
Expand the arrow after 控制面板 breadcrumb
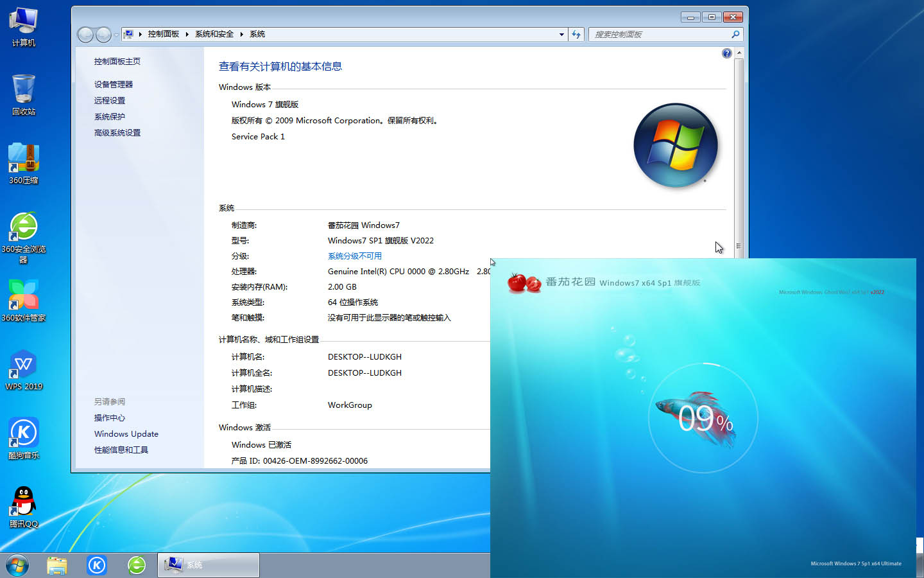click(x=187, y=34)
